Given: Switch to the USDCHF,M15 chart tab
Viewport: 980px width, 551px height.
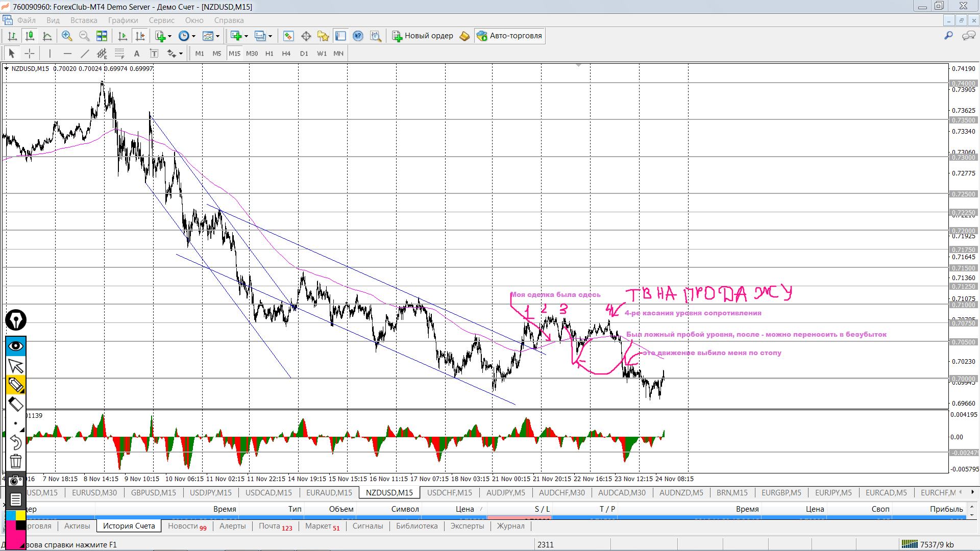Looking at the screenshot, I should (x=449, y=492).
